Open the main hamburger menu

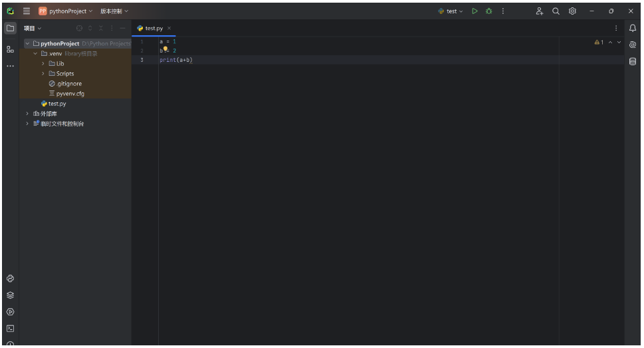(27, 11)
